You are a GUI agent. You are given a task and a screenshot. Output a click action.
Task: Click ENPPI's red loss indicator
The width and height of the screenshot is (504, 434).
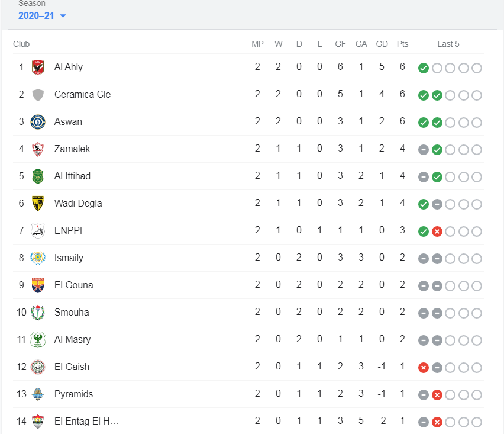click(437, 232)
